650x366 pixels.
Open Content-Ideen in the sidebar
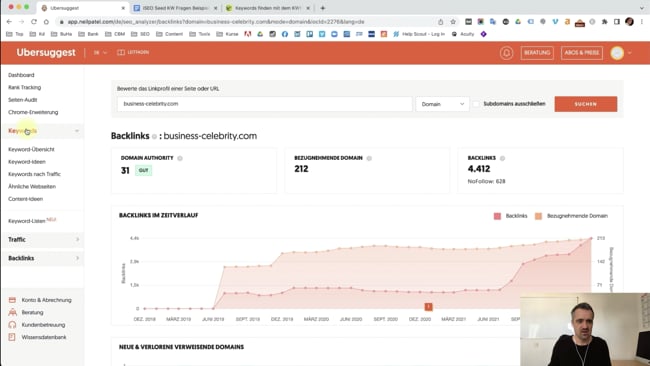(25, 199)
